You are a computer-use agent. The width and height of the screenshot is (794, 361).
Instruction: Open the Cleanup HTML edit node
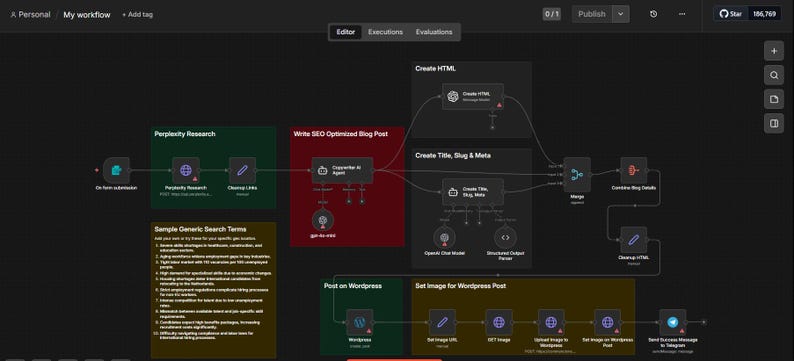click(x=633, y=240)
